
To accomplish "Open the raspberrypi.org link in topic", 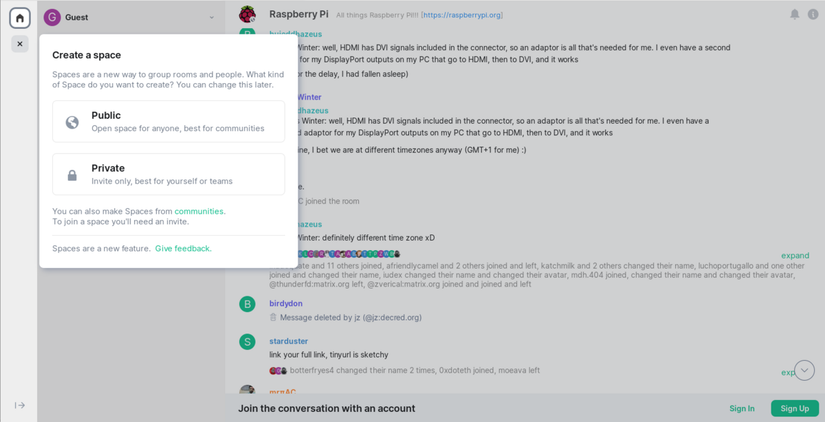I will pyautogui.click(x=462, y=15).
